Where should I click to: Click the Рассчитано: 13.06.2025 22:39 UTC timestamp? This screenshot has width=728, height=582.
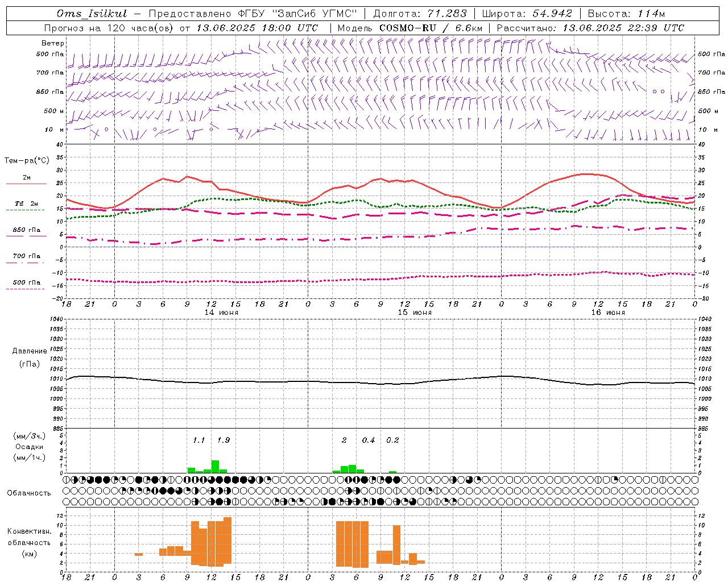[590, 28]
